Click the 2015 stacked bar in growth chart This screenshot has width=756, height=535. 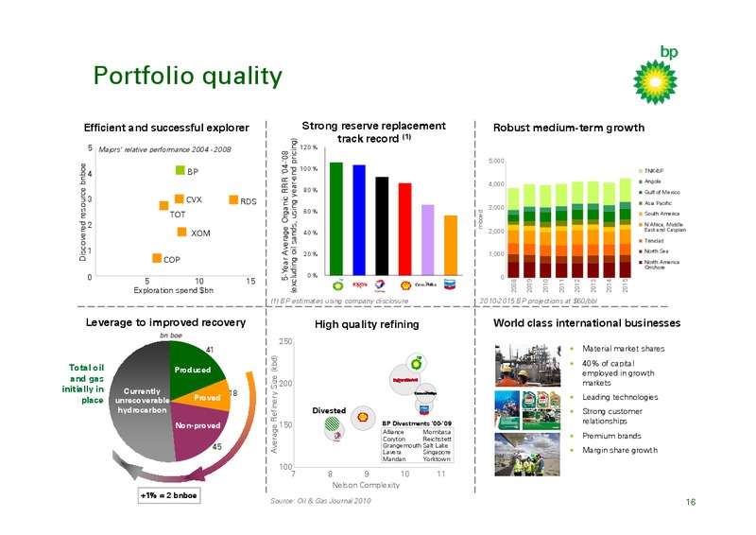coord(626,228)
